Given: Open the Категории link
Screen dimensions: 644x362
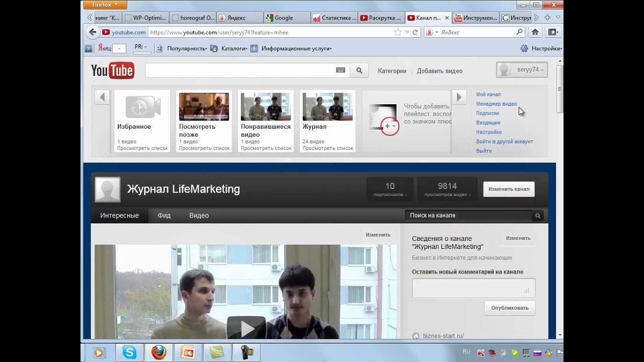Looking at the screenshot, I should click(392, 71).
